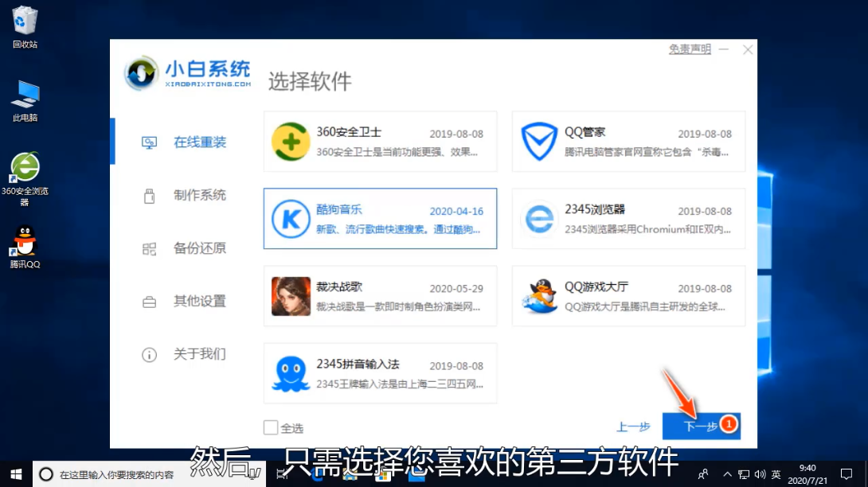Tick the 全选 checkbox
This screenshot has width=868, height=487.
270,427
